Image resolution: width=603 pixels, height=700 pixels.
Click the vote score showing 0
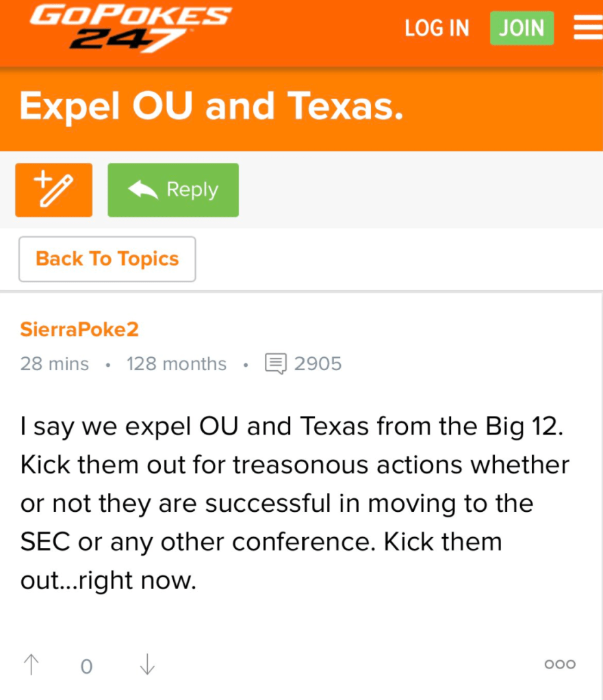[86, 666]
